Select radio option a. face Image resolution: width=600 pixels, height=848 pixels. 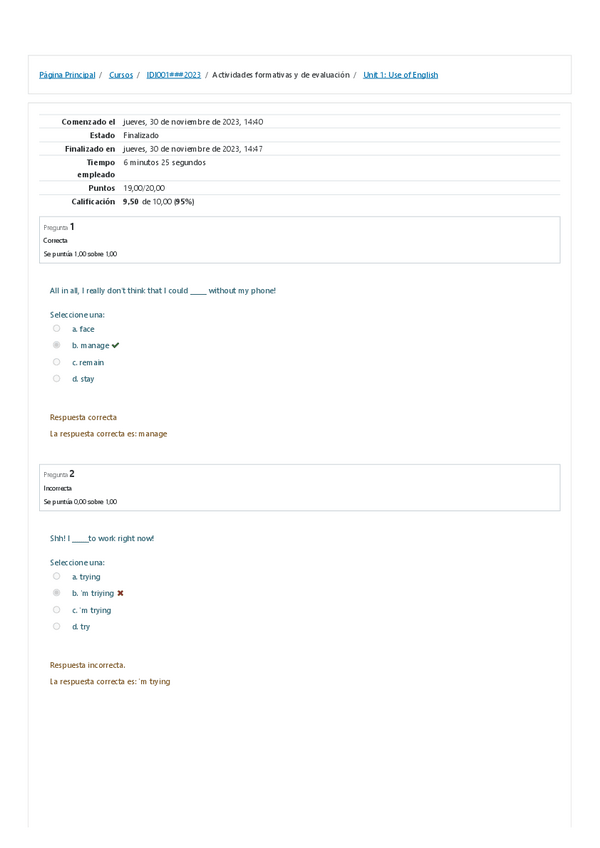[x=57, y=328]
